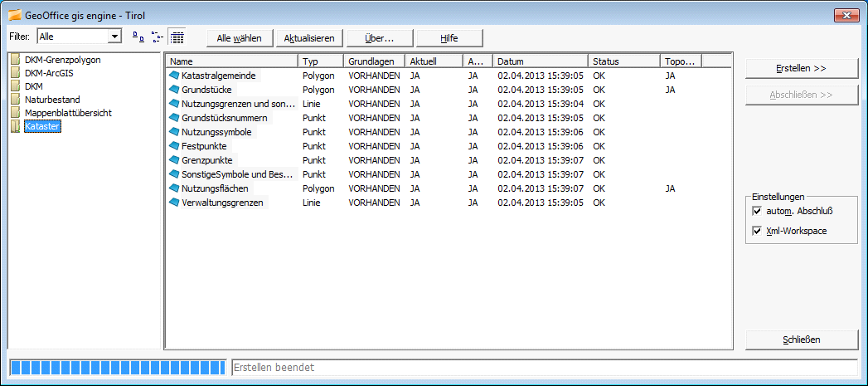Click the Aktualisieren button

point(308,38)
